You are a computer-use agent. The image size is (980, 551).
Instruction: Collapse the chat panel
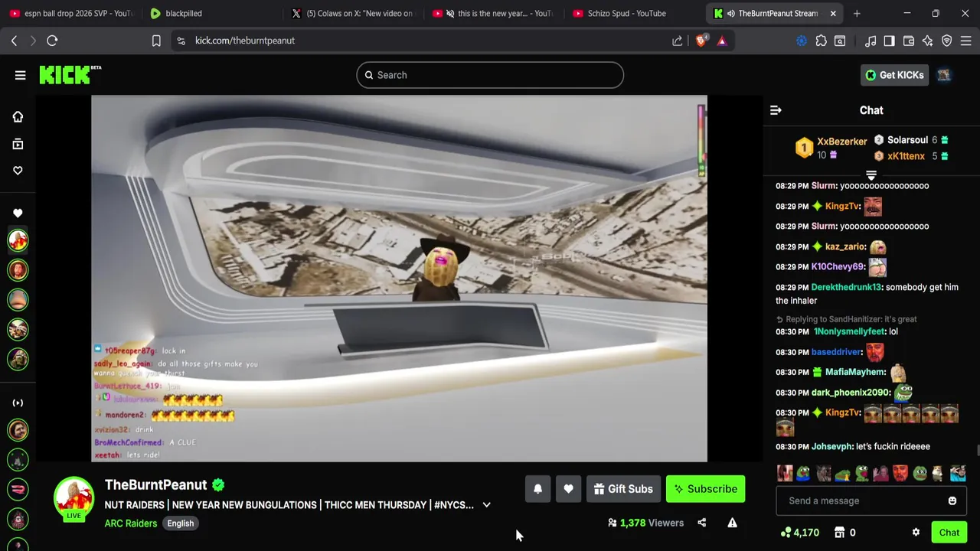(x=776, y=110)
